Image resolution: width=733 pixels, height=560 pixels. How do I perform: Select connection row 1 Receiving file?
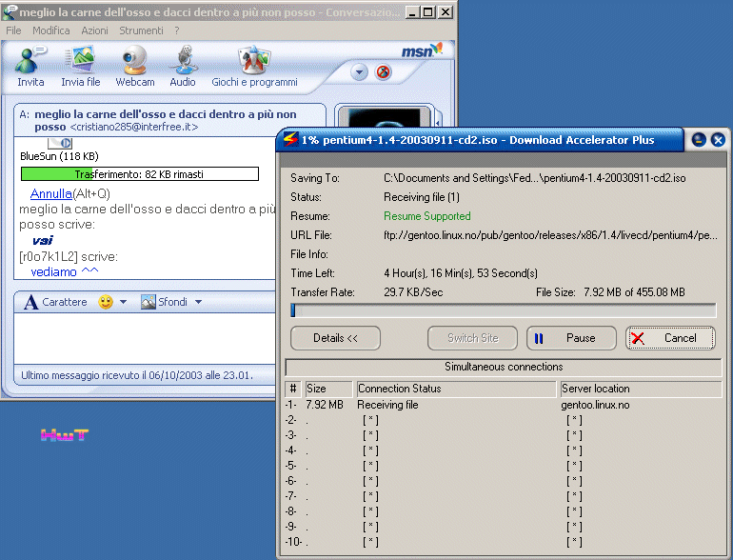[503, 405]
